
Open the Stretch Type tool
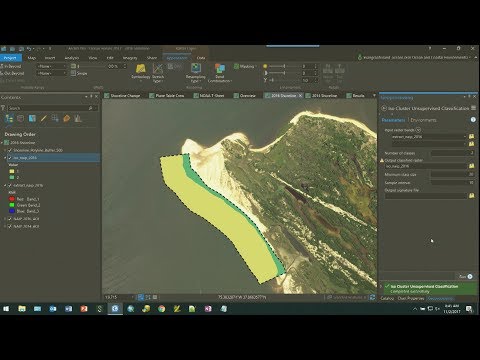(x=158, y=73)
